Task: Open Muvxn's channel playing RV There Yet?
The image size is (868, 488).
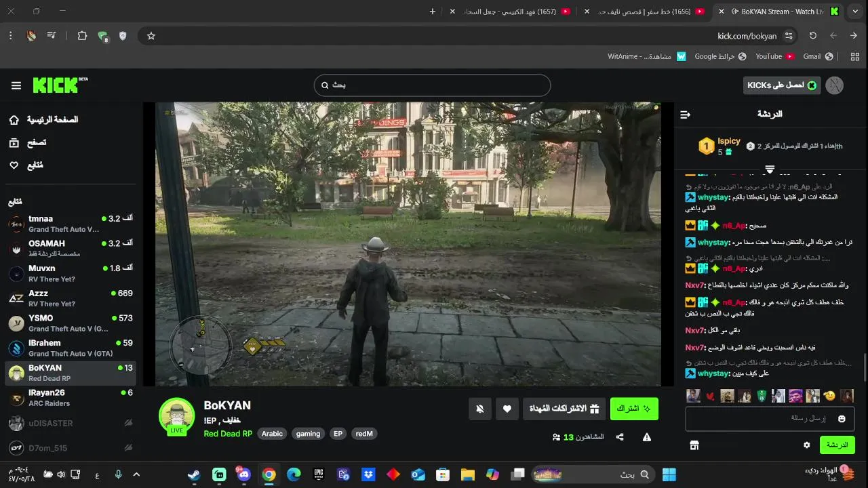Action: (x=71, y=273)
